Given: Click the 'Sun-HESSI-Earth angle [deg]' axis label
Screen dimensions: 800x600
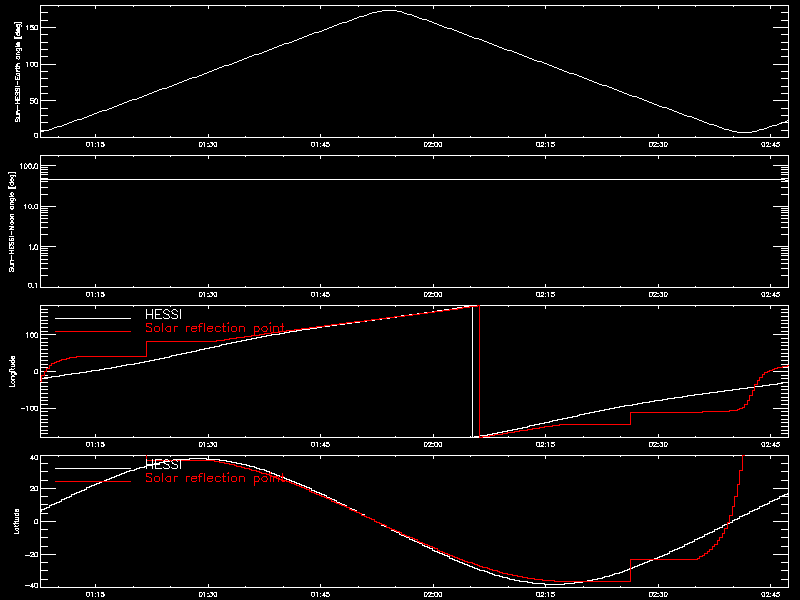Looking at the screenshot, I should (x=18, y=72).
